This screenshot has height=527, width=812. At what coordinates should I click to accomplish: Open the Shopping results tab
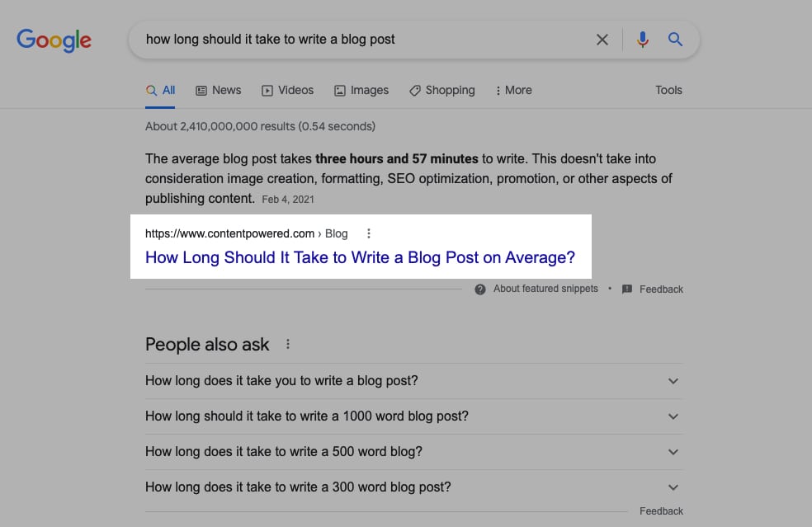442,91
